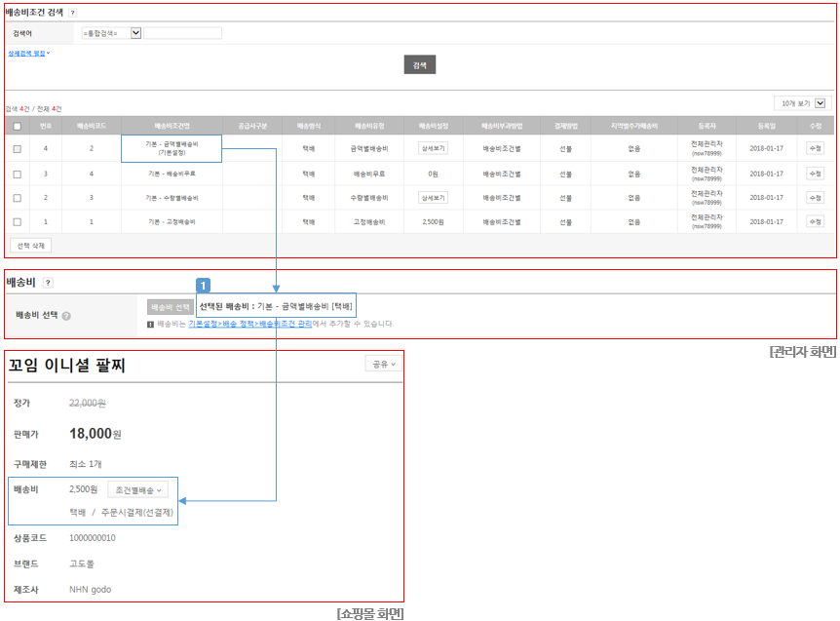Image resolution: width=840 pixels, height=621 pixels.
Task: Click the brand value 고도몰
Action: pos(82,563)
